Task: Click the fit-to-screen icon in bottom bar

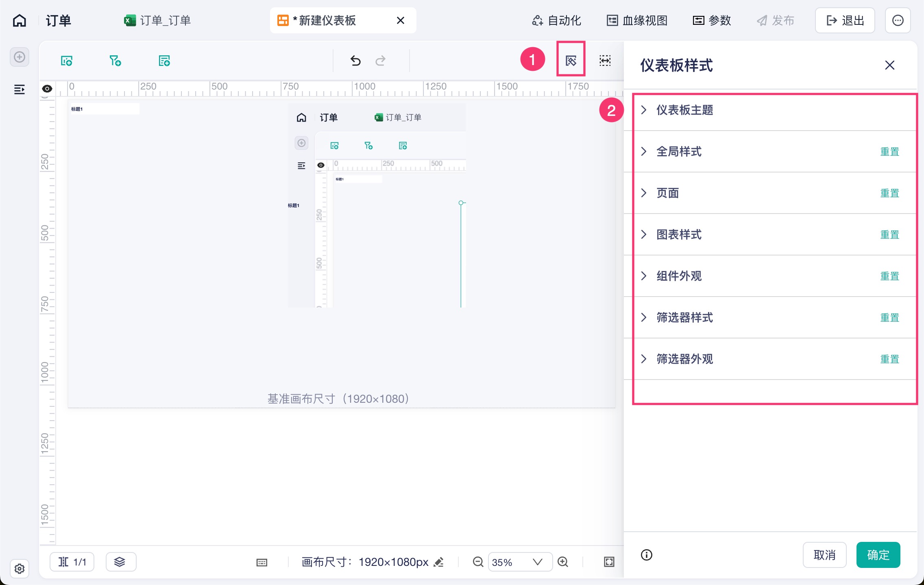Action: coord(609,562)
